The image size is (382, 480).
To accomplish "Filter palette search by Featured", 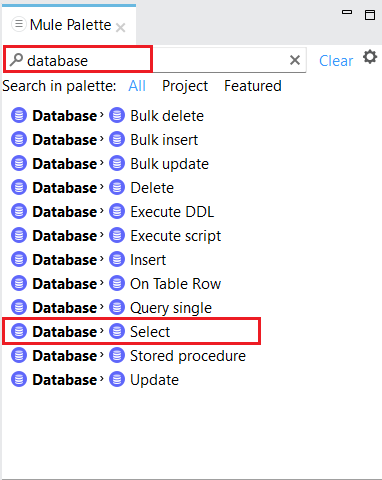I will [x=253, y=86].
